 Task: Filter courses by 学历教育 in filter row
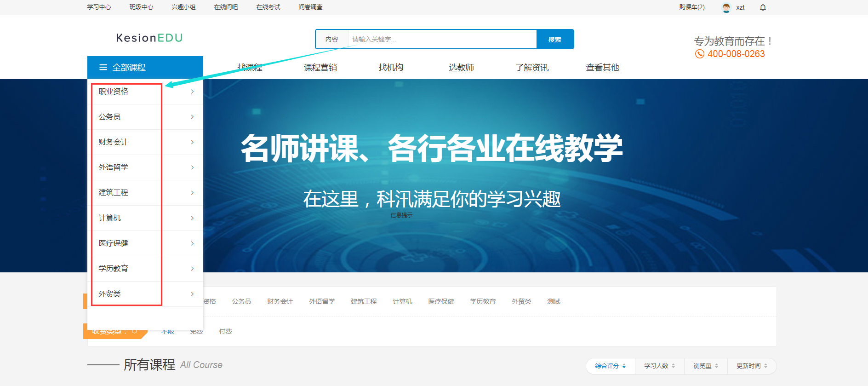click(x=483, y=301)
